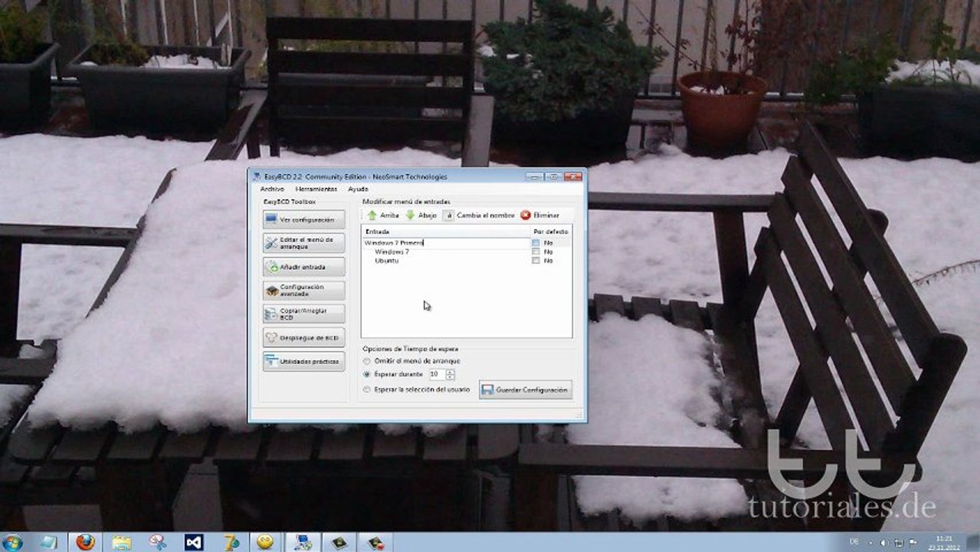Check default box for Windows 7 entry

click(x=536, y=251)
